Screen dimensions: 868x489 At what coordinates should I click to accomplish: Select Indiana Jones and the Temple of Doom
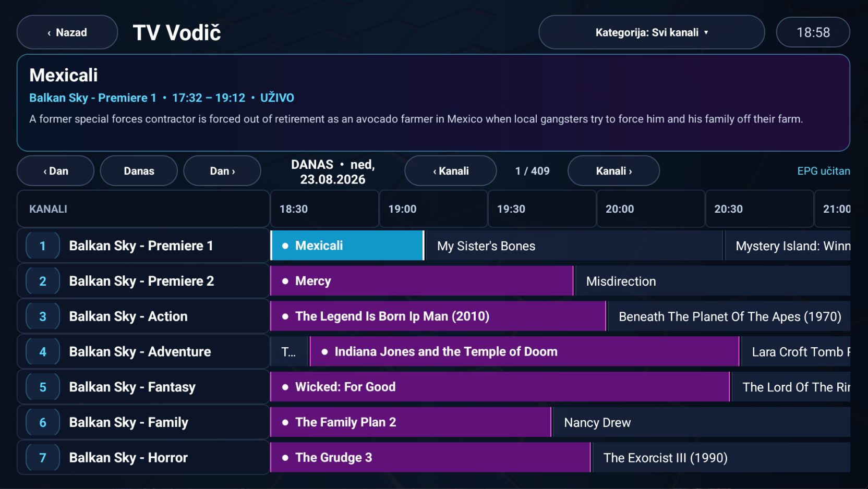point(525,352)
